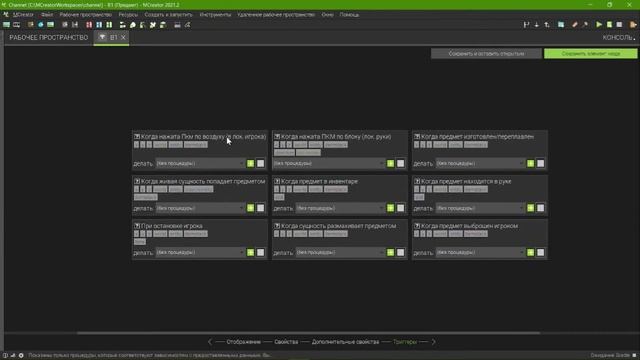Viewport: 640px width, 360px height.
Task: Open help icon beside 'Когда нажата ПКМ по воздуху'
Action: tap(137, 137)
